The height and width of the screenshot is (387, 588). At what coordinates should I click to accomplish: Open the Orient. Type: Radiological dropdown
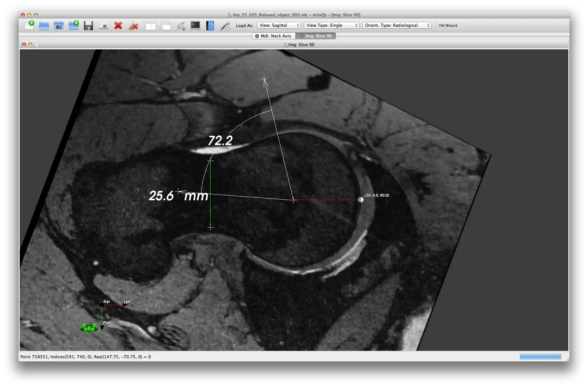point(397,25)
